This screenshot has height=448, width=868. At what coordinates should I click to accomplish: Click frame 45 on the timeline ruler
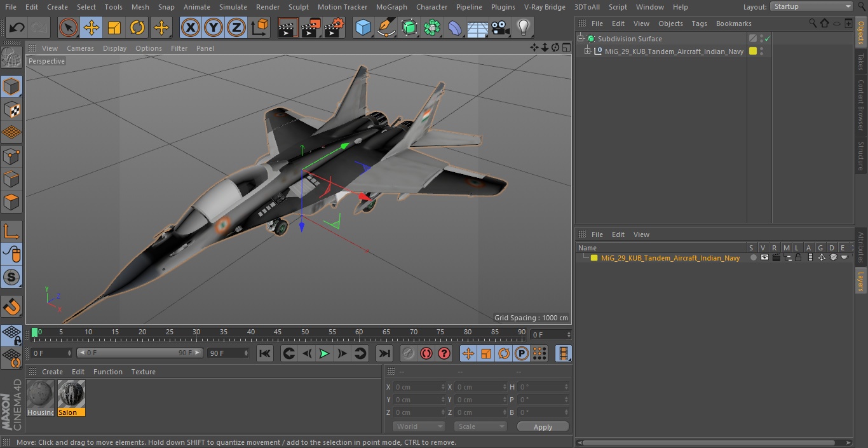(278, 333)
